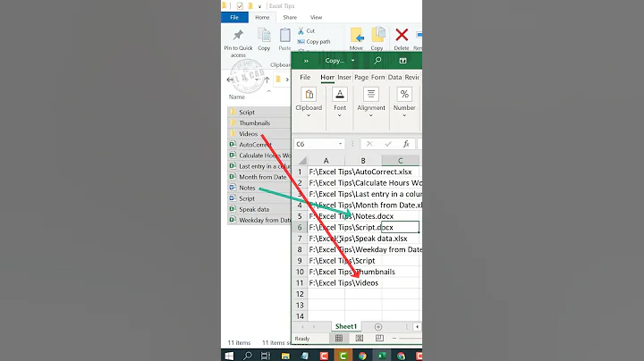Switch to Excel Data tab
The image size is (644, 361).
[394, 77]
